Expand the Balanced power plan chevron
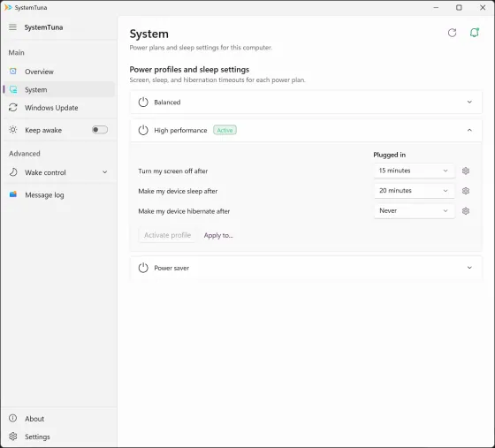Image resolution: width=495 pixels, height=448 pixels. point(469,102)
